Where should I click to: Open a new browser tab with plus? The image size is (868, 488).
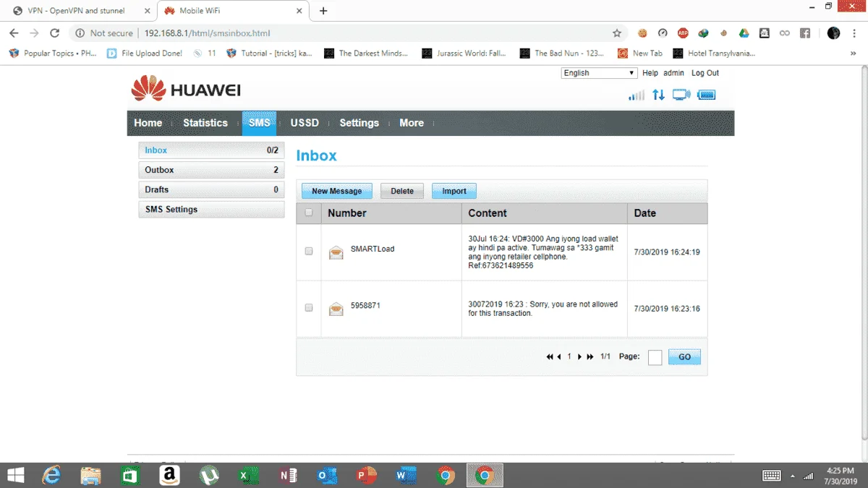[323, 11]
